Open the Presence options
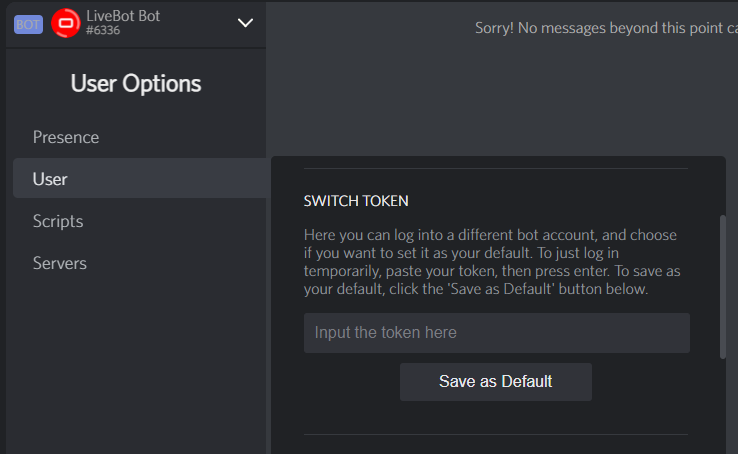The height and width of the screenshot is (454, 738). (66, 137)
